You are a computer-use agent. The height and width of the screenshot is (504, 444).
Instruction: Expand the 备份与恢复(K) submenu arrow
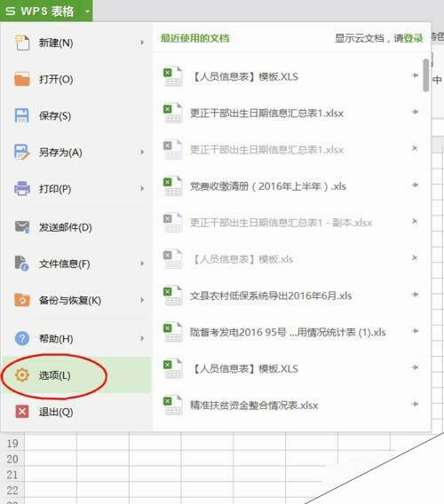pos(142,300)
